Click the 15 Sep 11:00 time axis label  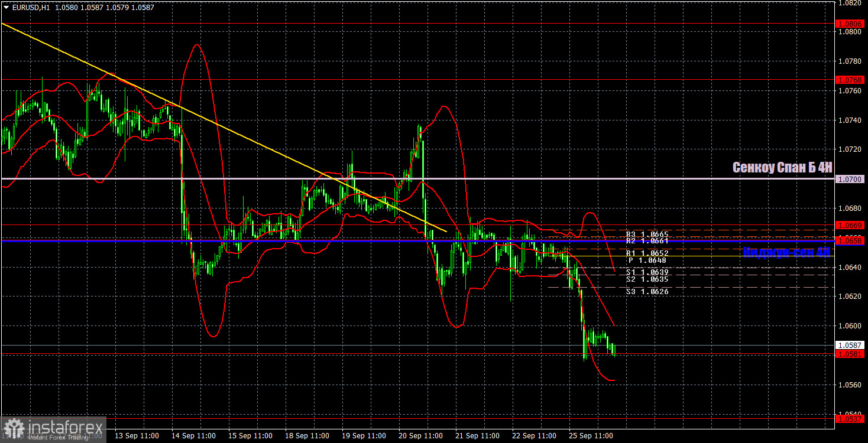point(250,436)
